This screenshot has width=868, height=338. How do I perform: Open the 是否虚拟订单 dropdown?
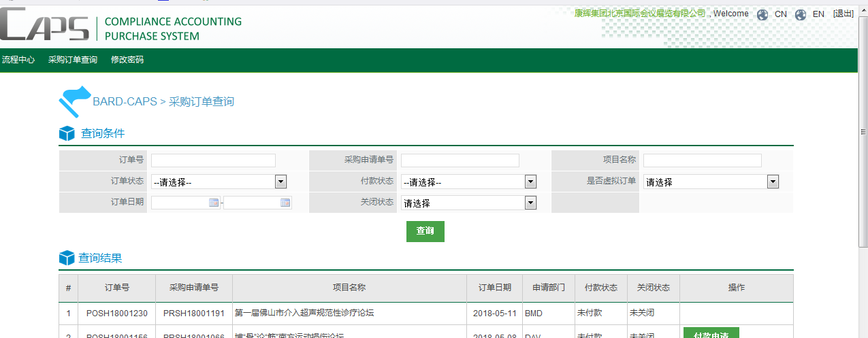coord(773,182)
